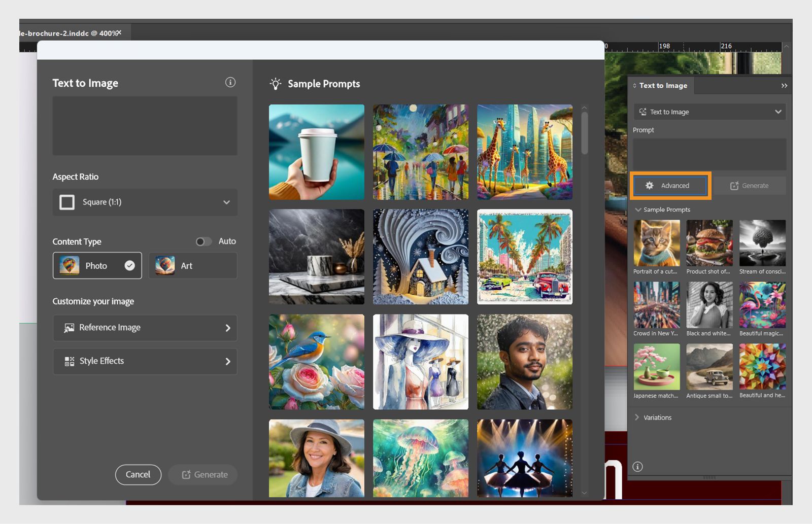812x524 pixels.
Task: Click the Generate button in the dialog
Action: (202, 475)
